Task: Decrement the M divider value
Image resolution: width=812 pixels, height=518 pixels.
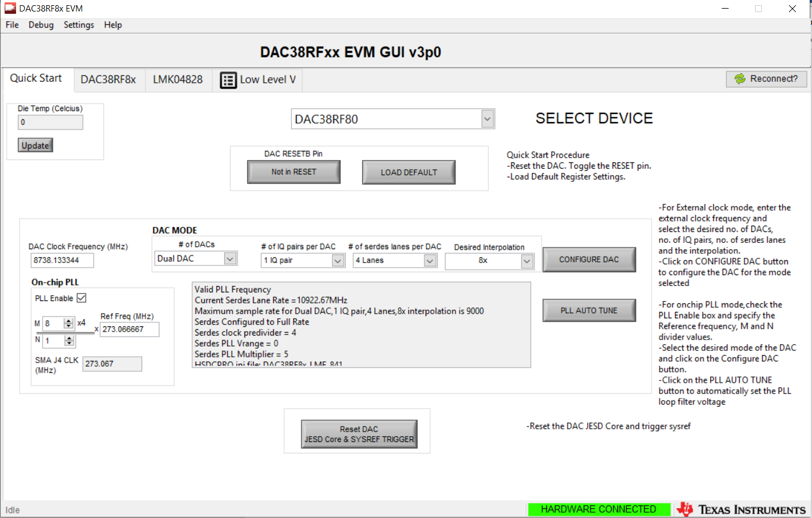Action: [x=69, y=326]
